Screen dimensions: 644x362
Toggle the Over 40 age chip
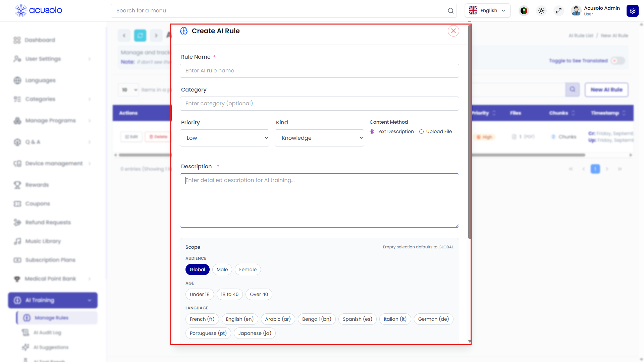[259, 294]
